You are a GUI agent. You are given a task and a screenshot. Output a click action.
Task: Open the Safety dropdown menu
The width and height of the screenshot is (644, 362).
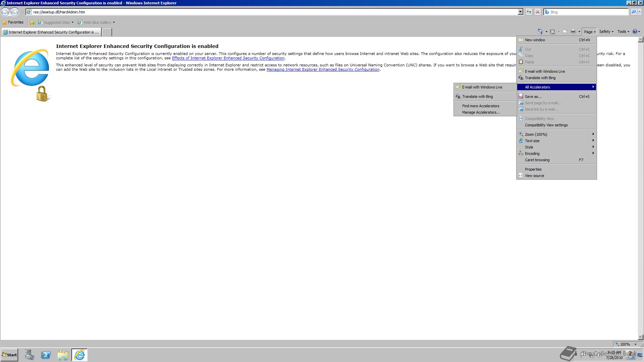[606, 32]
